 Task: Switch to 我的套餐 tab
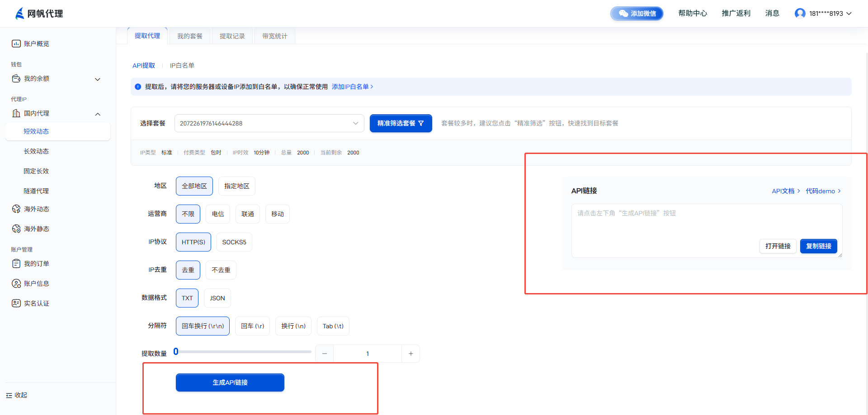[x=190, y=36]
